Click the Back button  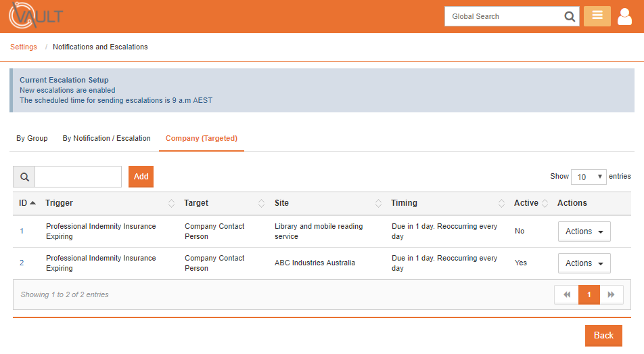click(603, 336)
